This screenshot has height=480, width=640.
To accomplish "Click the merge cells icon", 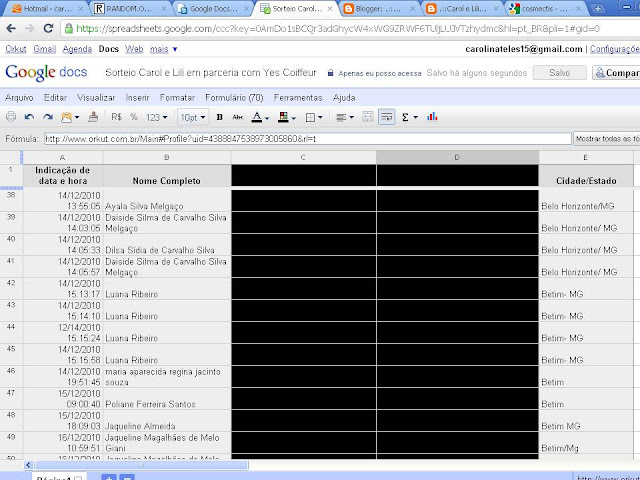I will click(x=368, y=117).
